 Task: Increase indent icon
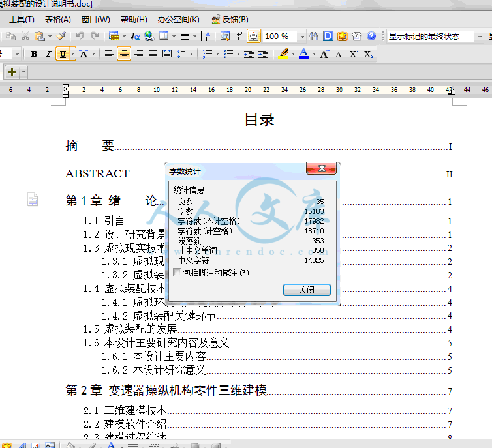263,54
